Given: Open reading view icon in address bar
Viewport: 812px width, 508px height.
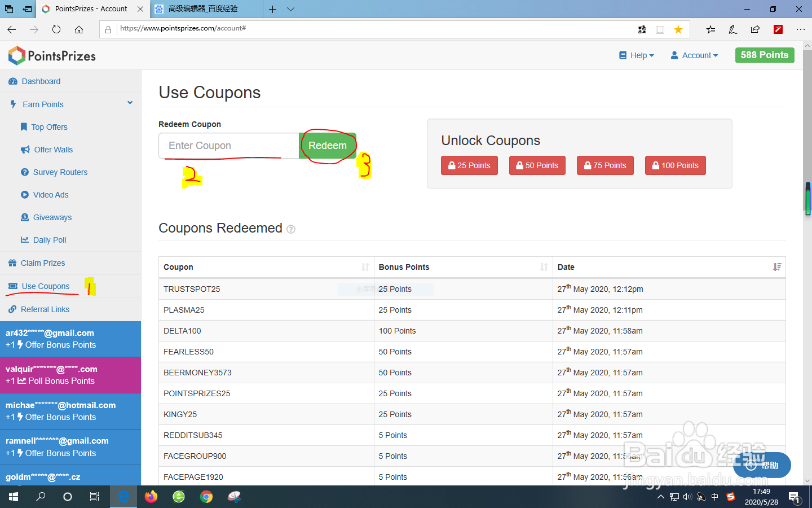Looking at the screenshot, I should click(660, 29).
